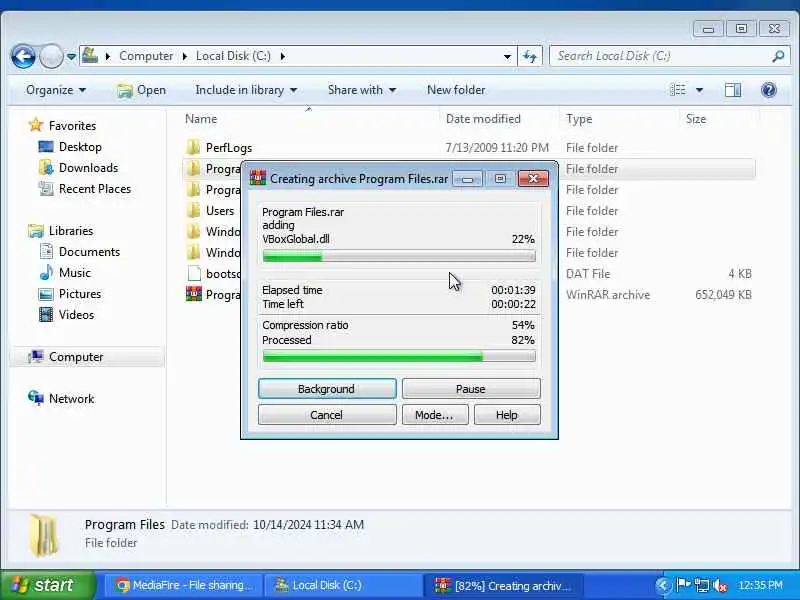
Task: Create a New folder from the toolbar
Action: tap(456, 90)
